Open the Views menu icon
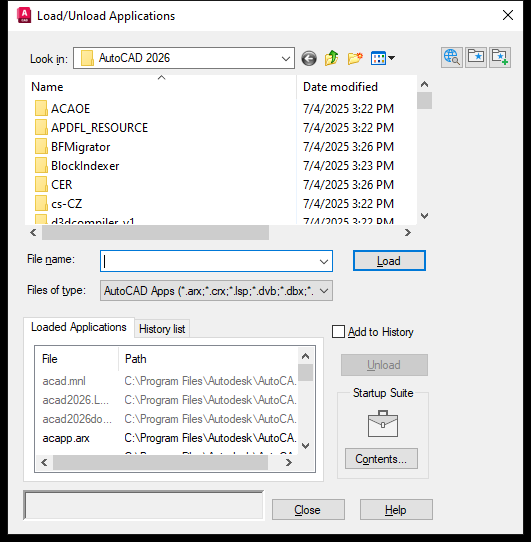Image resolution: width=531 pixels, height=542 pixels. (382, 58)
